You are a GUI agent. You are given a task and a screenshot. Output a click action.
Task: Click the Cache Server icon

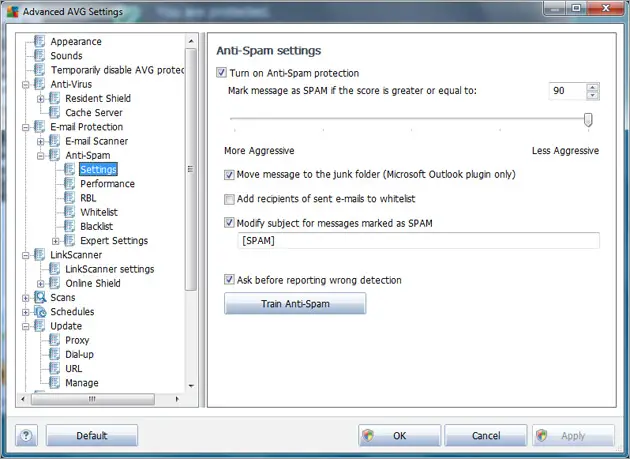click(54, 113)
